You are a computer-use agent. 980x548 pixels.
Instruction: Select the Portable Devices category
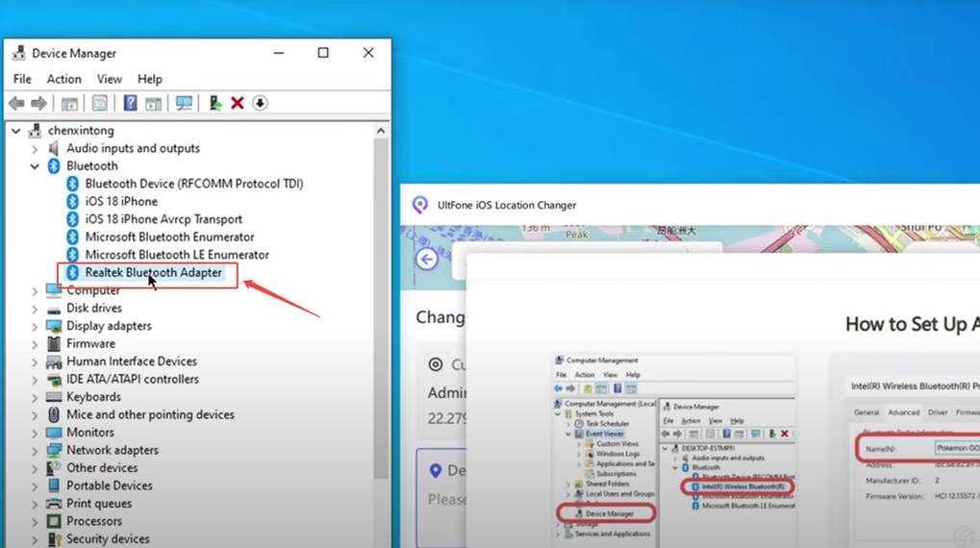(110, 486)
